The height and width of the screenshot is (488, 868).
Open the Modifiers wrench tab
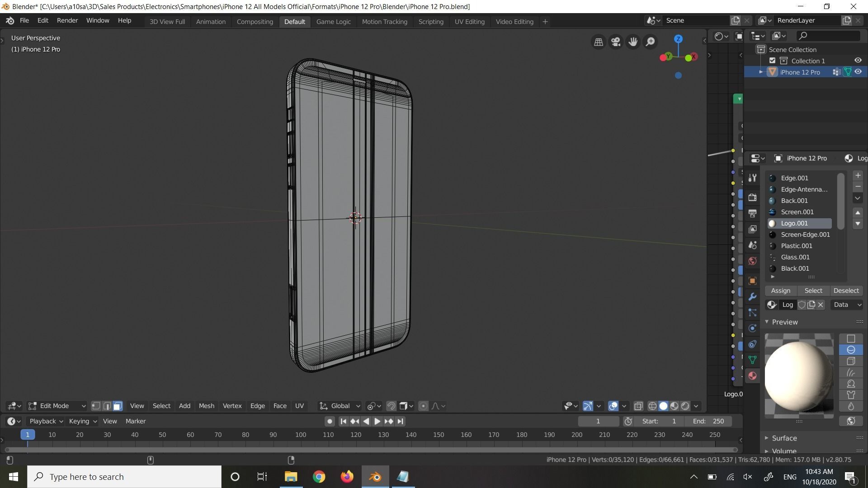pos(752,296)
